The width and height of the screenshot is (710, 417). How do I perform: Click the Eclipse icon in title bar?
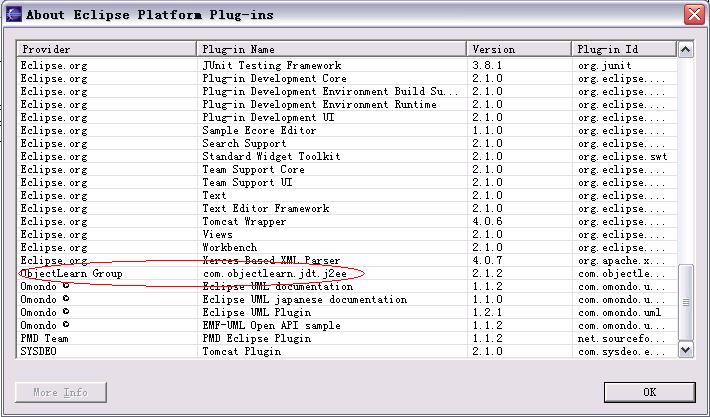[13, 14]
